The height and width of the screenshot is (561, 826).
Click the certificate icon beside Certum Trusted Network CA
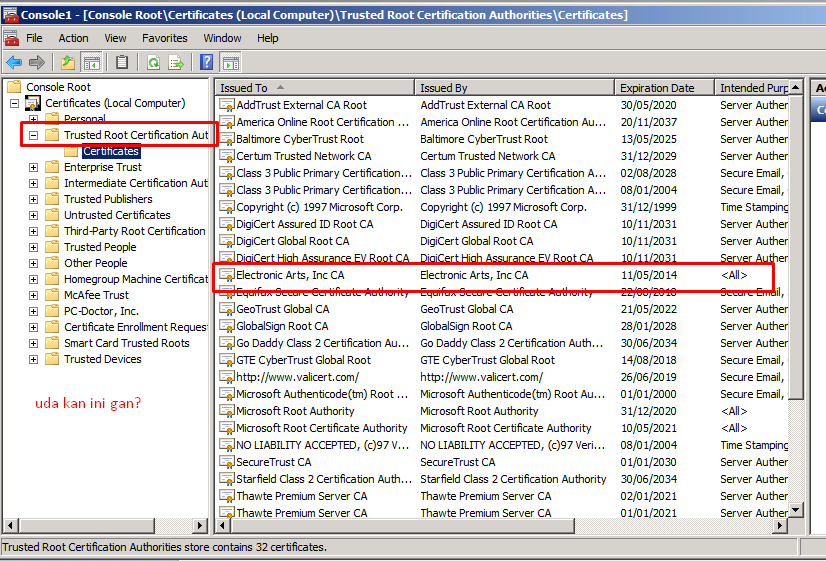[x=227, y=156]
